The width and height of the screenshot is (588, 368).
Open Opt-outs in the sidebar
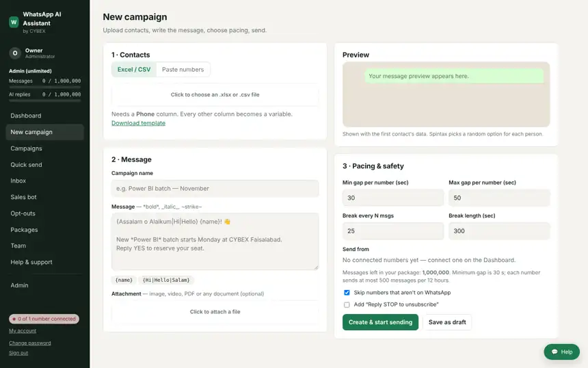44,213
